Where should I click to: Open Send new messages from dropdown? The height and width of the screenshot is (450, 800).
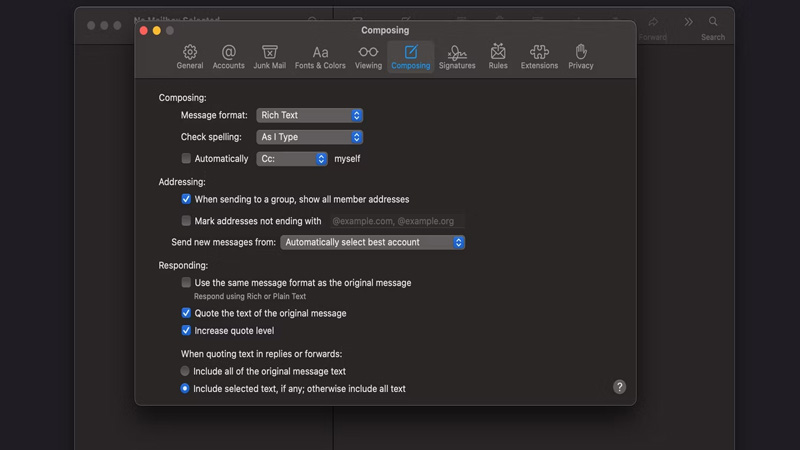coord(372,242)
